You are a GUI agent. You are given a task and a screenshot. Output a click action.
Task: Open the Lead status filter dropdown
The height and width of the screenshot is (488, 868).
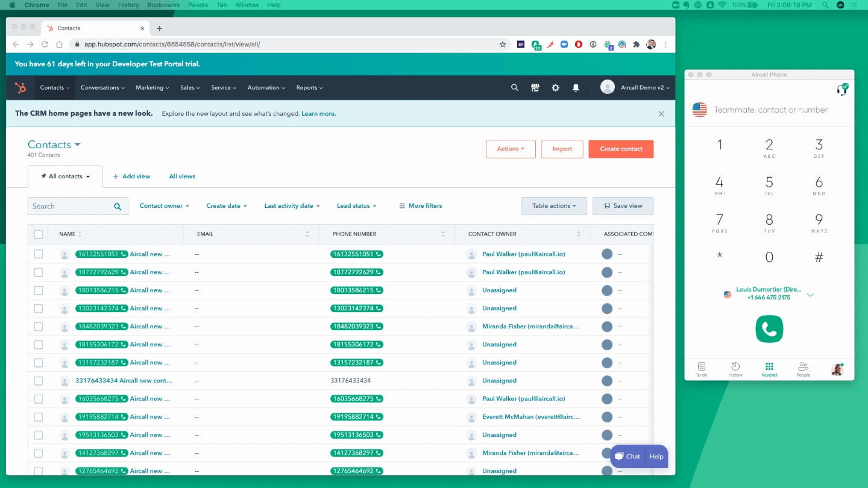[x=356, y=206]
